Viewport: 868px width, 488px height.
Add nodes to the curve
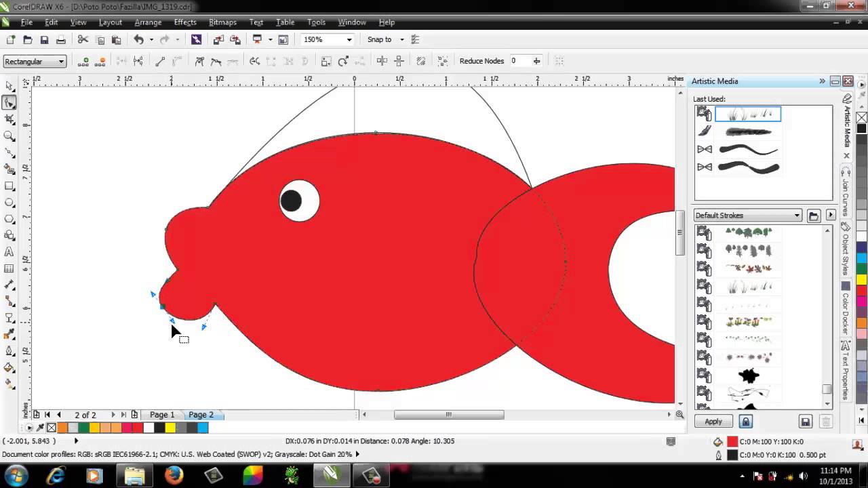pyautogui.click(x=83, y=61)
